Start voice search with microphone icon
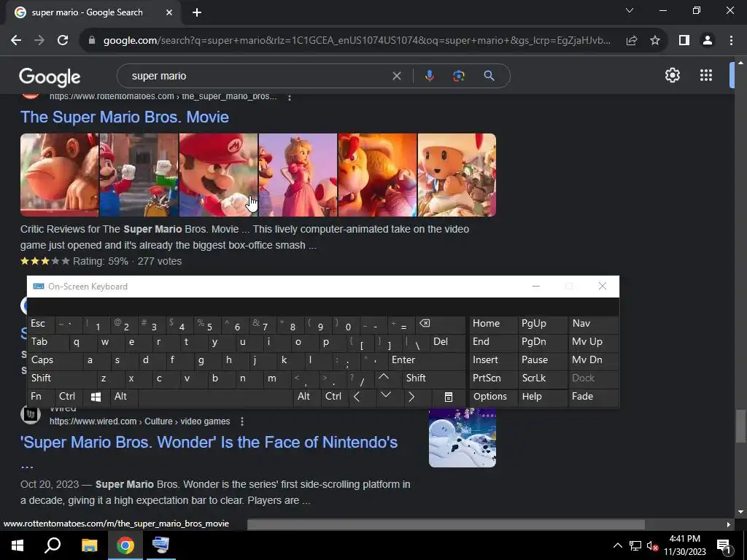747x560 pixels. tap(429, 76)
